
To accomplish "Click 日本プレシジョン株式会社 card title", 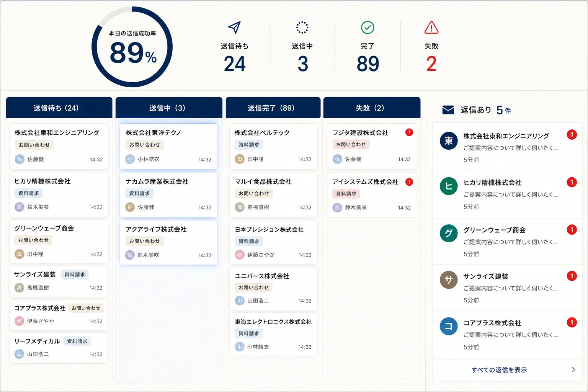I will tap(269, 229).
